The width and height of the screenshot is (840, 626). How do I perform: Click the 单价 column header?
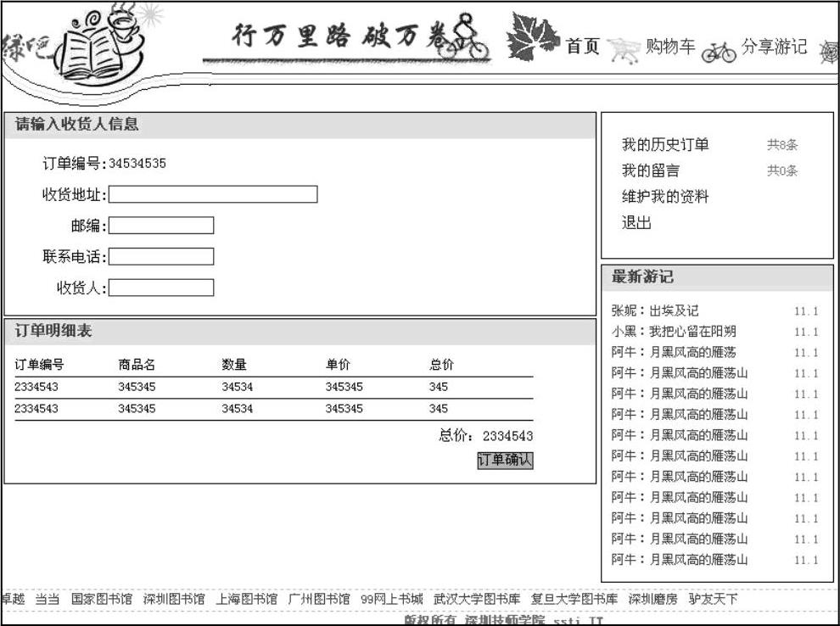338,365
